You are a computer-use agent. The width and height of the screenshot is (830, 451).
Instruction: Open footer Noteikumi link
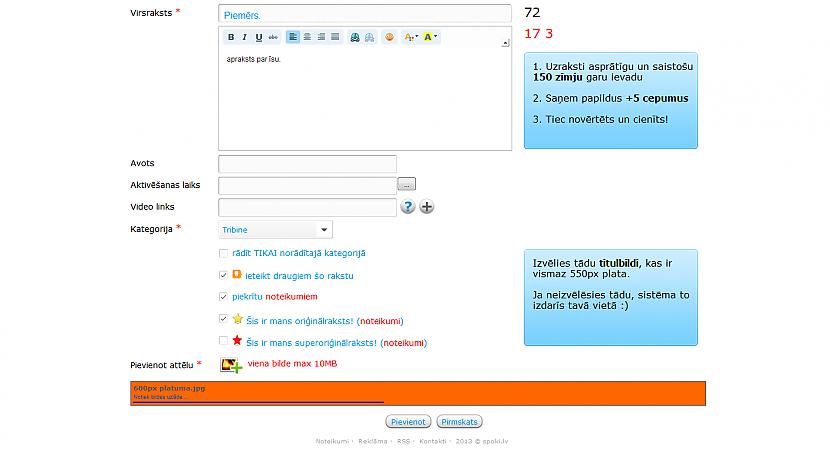click(x=332, y=441)
